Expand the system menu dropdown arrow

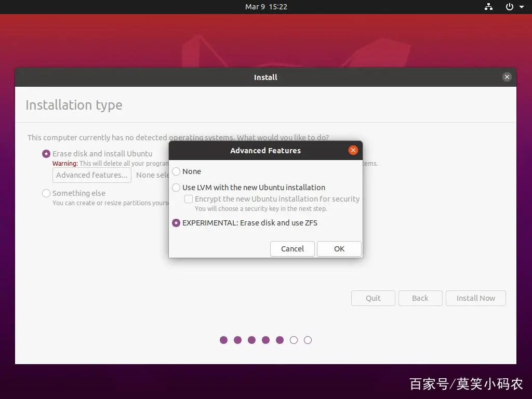pyautogui.click(x=522, y=7)
